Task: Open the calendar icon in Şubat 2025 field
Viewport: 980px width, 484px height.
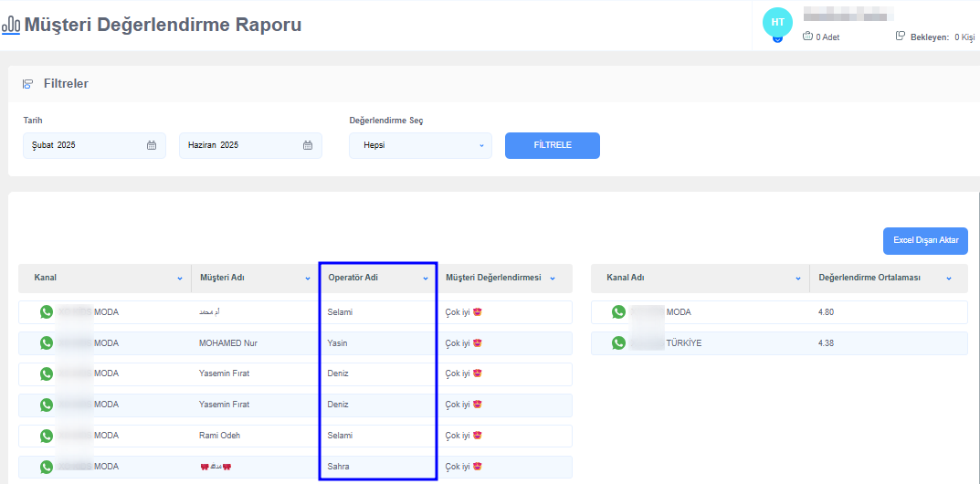Action: pos(152,145)
